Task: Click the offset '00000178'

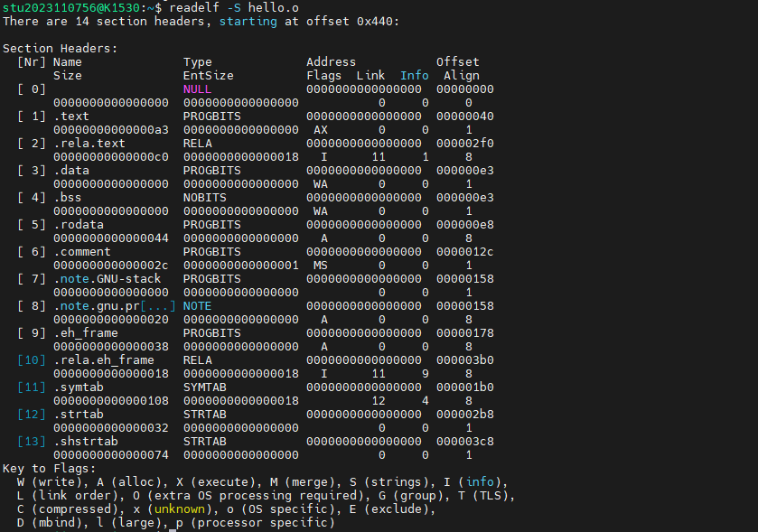Action: pos(465,332)
